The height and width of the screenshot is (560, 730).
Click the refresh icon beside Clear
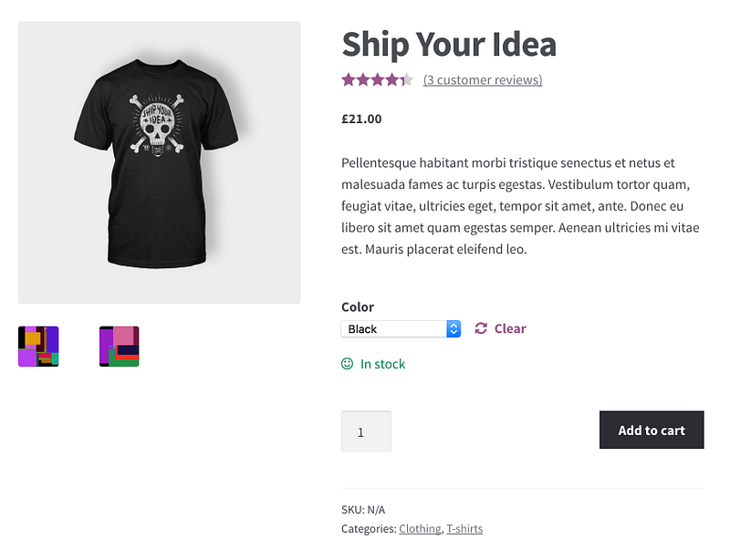click(x=481, y=328)
